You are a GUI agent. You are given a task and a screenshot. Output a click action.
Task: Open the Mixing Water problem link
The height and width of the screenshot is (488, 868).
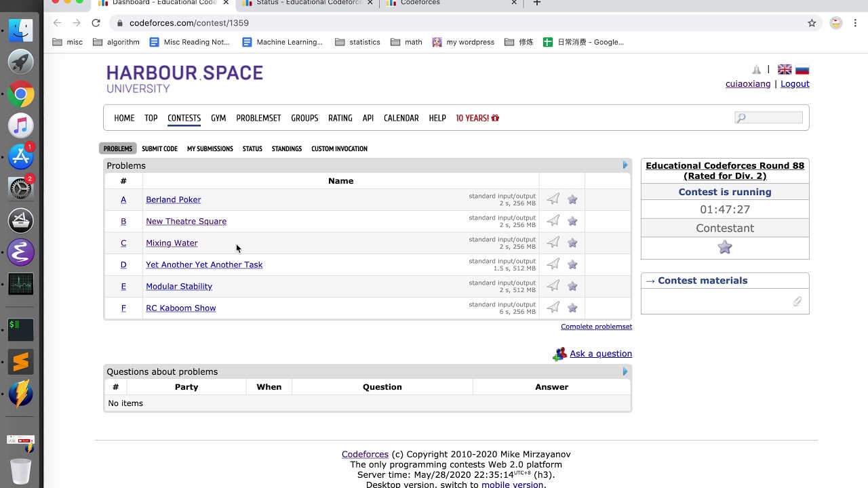point(172,243)
